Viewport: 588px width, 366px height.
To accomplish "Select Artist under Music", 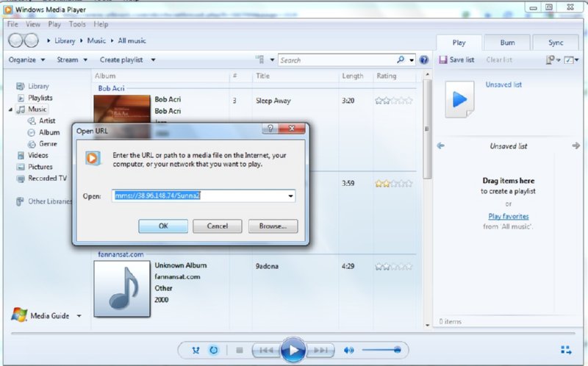I will (x=47, y=121).
